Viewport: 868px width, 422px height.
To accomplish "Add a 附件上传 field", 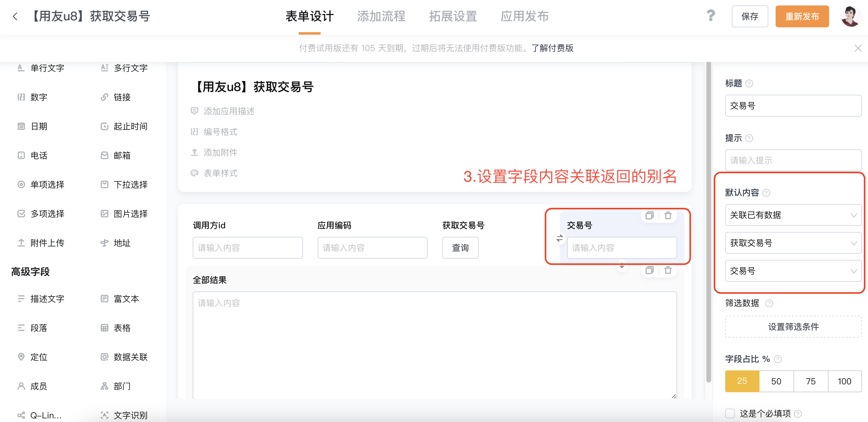I will point(41,243).
